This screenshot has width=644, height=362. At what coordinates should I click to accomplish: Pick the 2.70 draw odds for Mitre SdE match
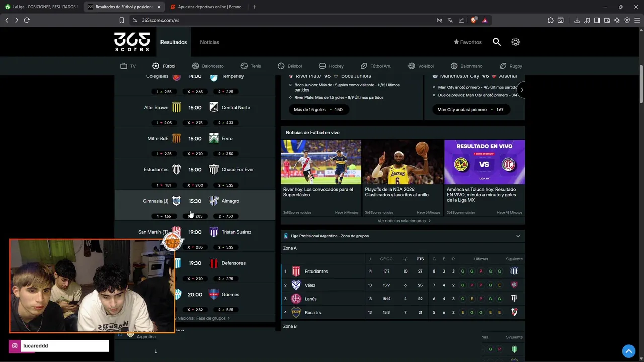pyautogui.click(x=195, y=154)
